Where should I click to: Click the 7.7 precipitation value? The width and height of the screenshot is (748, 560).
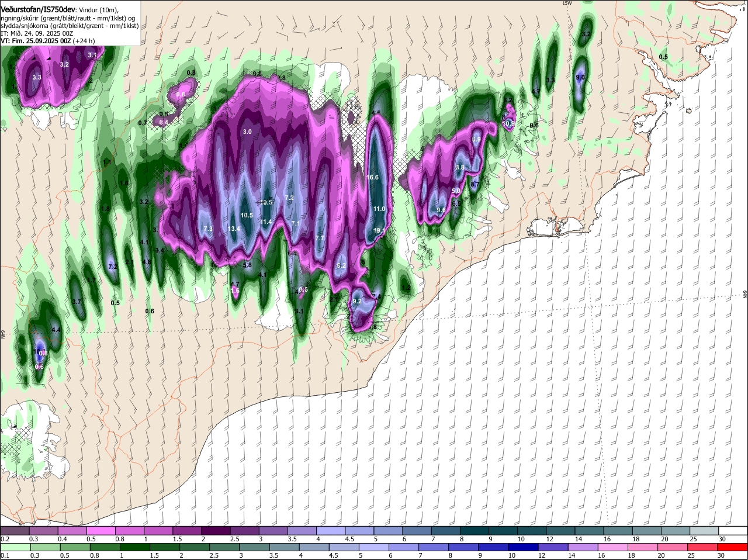319,238
